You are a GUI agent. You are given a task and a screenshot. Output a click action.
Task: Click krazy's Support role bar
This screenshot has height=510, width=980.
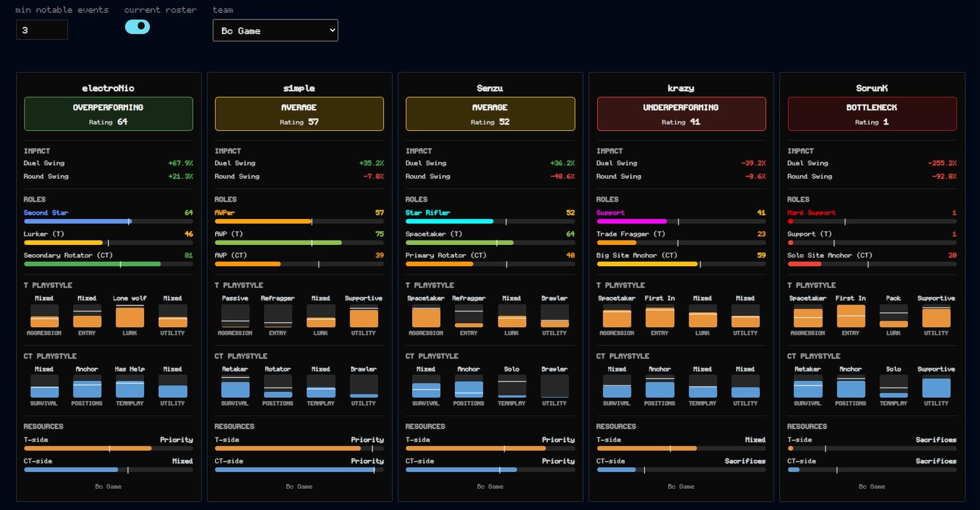pyautogui.click(x=681, y=222)
